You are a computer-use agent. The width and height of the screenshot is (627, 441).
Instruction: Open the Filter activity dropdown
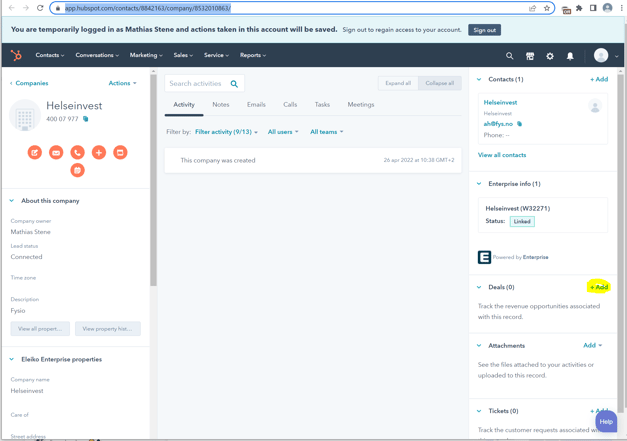tap(226, 132)
